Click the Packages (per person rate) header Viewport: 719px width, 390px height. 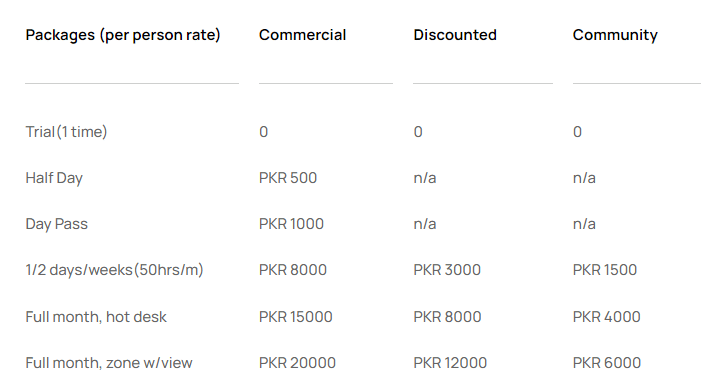[x=123, y=35]
